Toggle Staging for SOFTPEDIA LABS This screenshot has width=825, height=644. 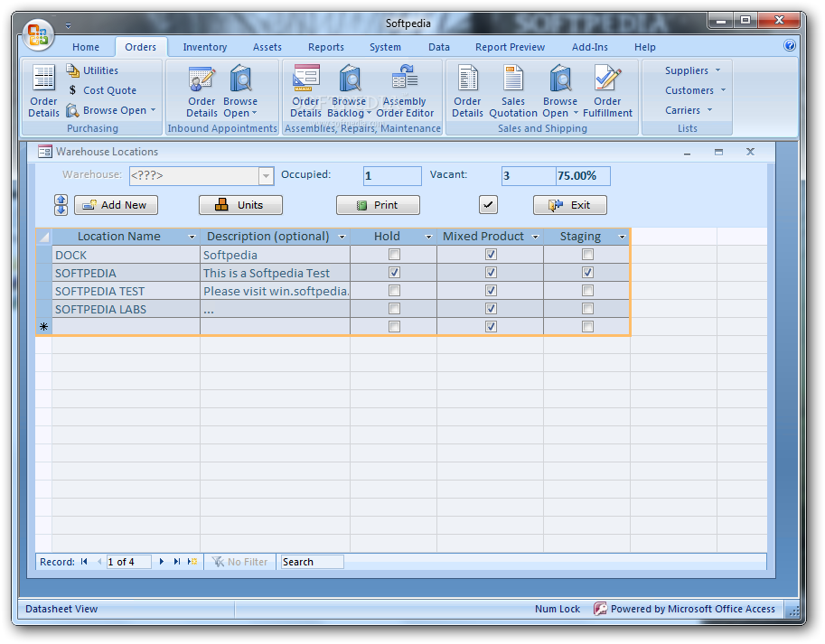point(587,309)
